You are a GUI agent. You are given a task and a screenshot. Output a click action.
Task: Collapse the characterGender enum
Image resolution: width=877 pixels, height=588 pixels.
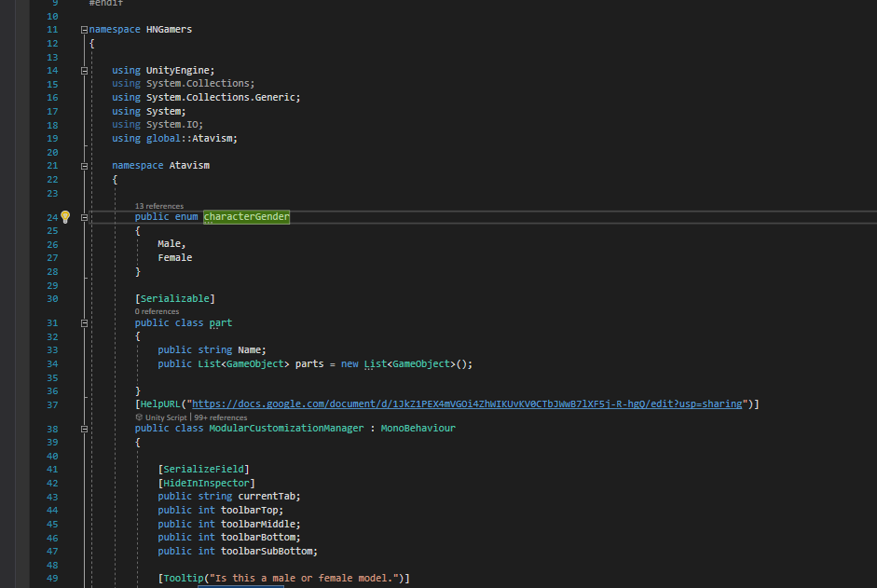pyautogui.click(x=85, y=217)
